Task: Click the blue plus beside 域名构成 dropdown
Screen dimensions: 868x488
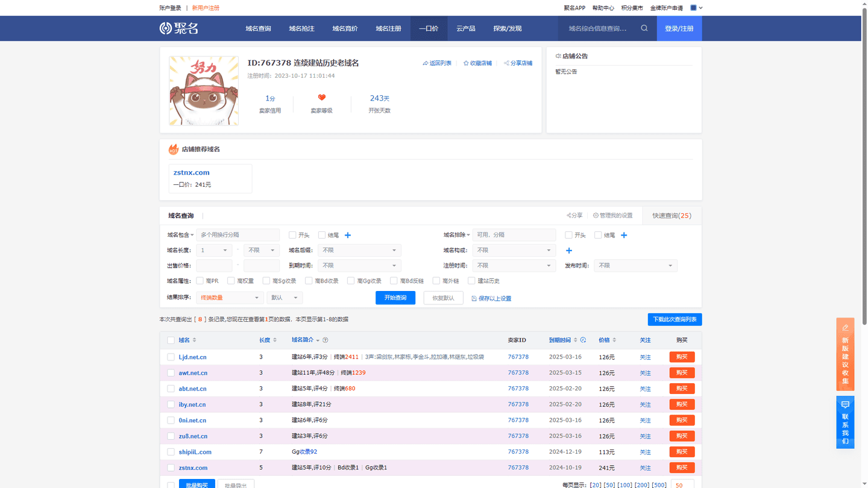Action: pos(569,251)
